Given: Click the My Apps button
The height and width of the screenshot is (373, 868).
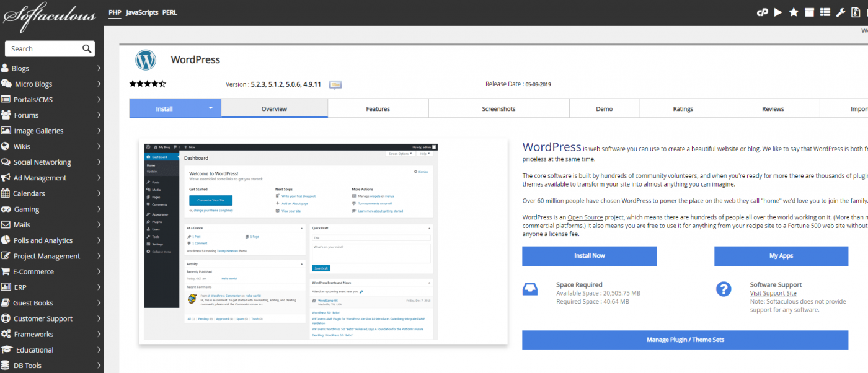Looking at the screenshot, I should click(781, 256).
